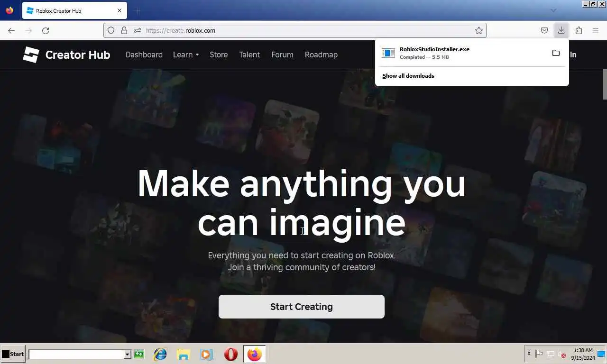Go to Dashboard
This screenshot has height=364, width=607.
coord(144,55)
